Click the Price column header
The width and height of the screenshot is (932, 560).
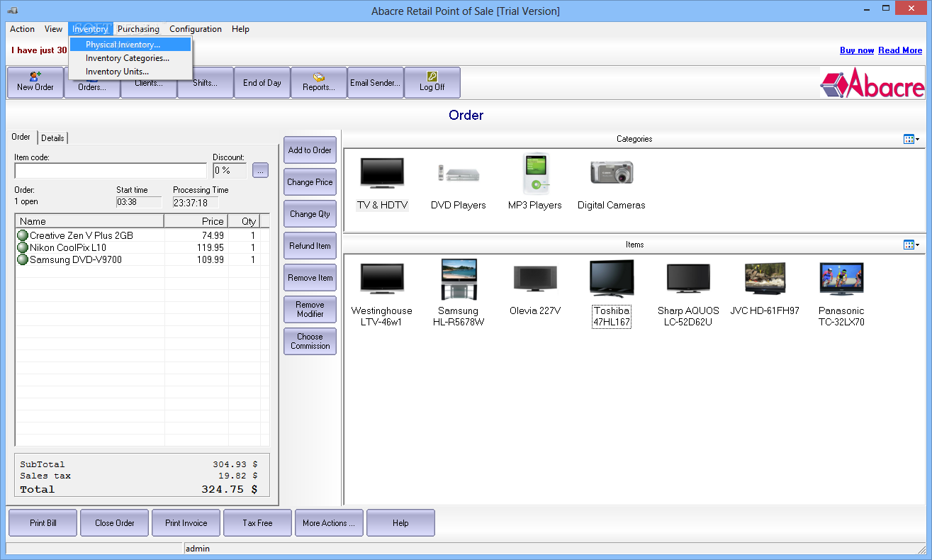click(x=196, y=221)
